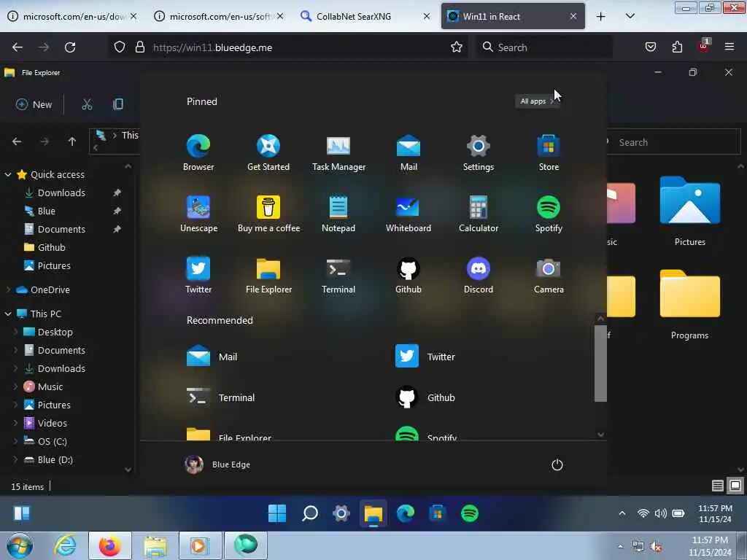
Task: Open pinned File Explorer app
Action: pos(268,275)
